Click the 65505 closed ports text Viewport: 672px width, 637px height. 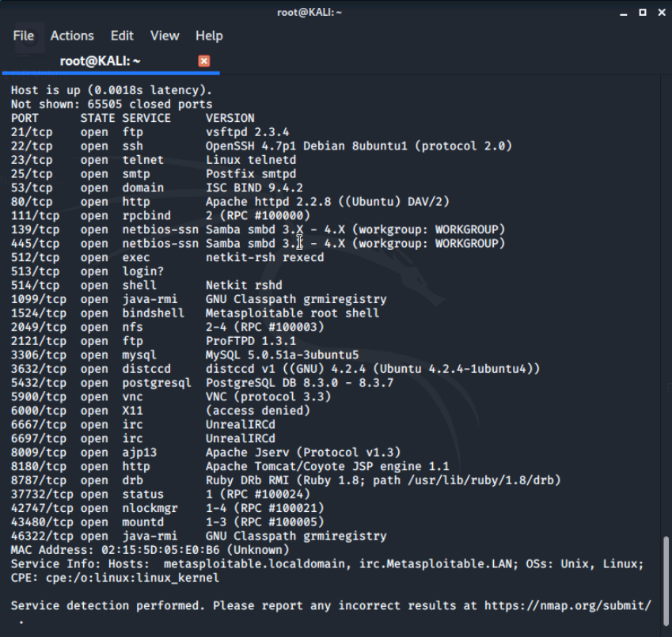(x=150, y=104)
